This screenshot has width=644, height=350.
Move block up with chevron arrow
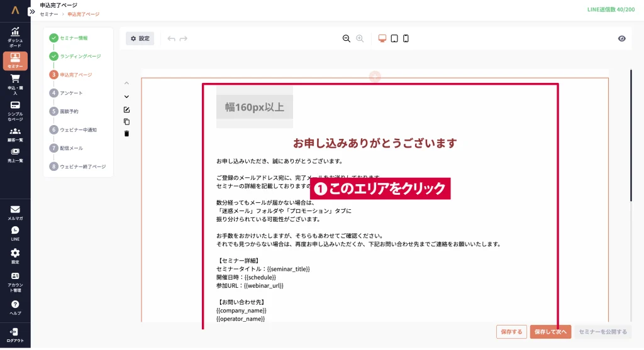click(126, 83)
